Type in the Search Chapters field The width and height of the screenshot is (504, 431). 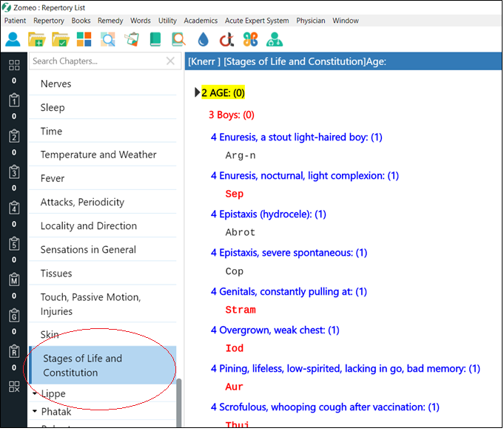pyautogui.click(x=95, y=61)
